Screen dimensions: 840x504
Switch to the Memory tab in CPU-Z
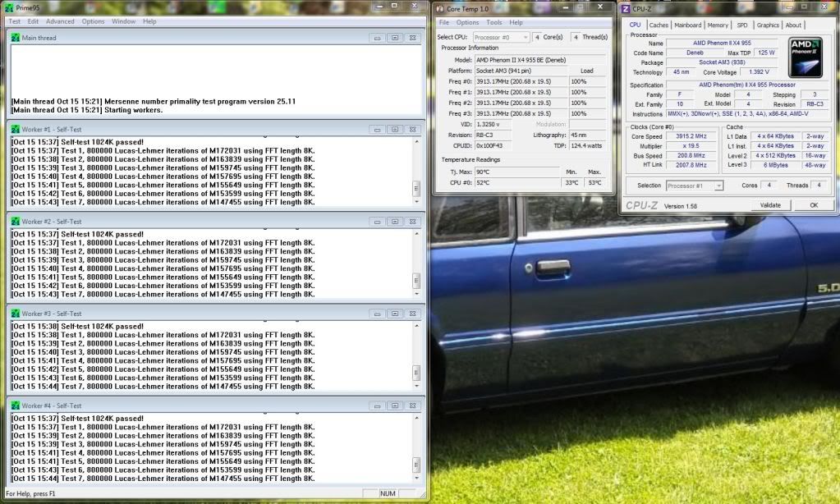(718, 25)
